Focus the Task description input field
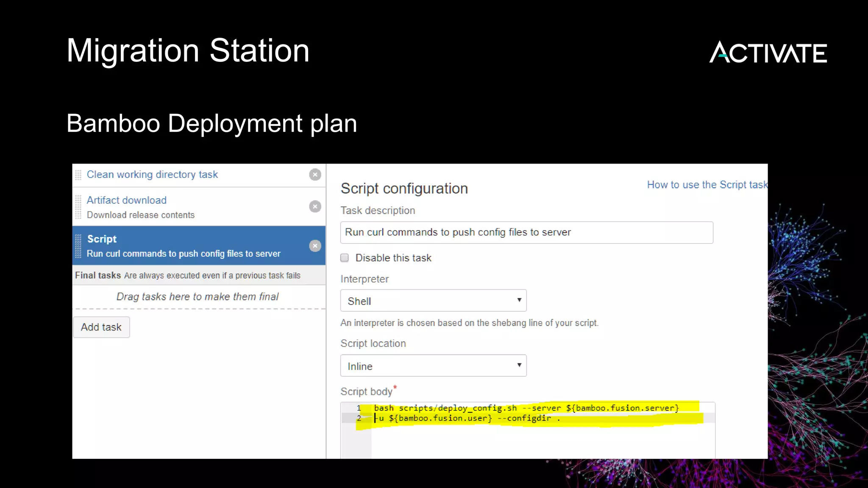 (x=526, y=232)
